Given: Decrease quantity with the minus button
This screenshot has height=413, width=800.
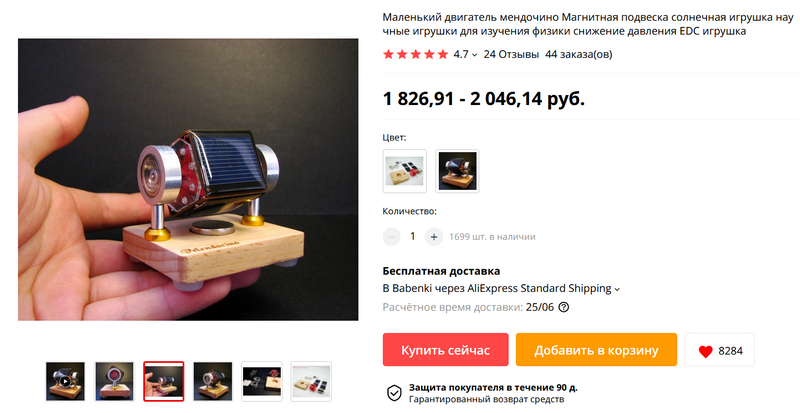Looking at the screenshot, I should tap(391, 237).
